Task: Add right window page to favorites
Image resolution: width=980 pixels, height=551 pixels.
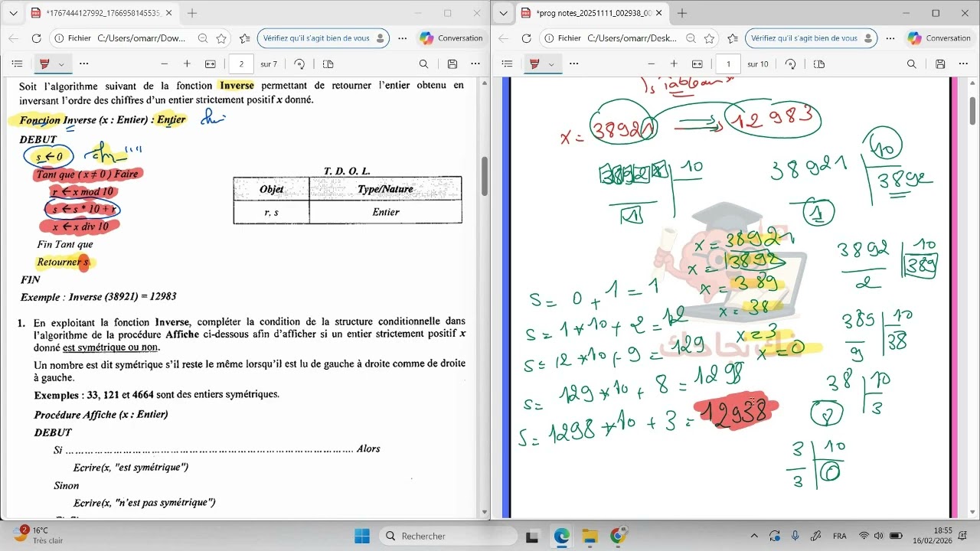Action: click(709, 38)
